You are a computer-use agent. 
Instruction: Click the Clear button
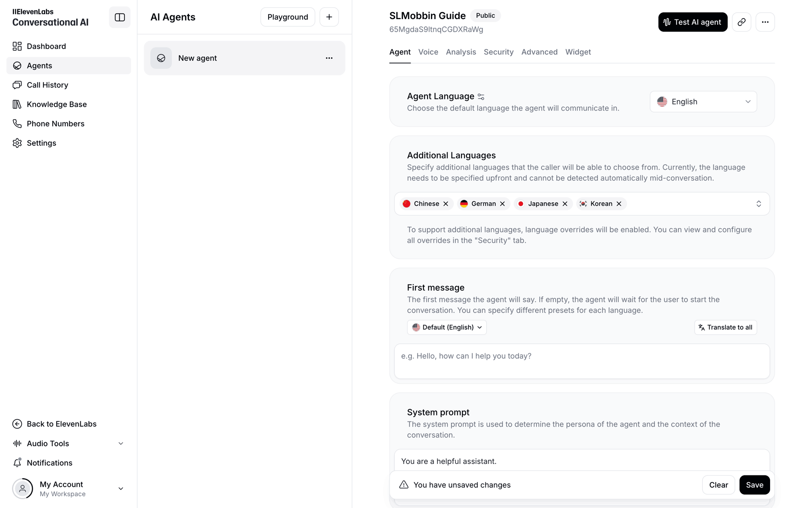pos(718,485)
